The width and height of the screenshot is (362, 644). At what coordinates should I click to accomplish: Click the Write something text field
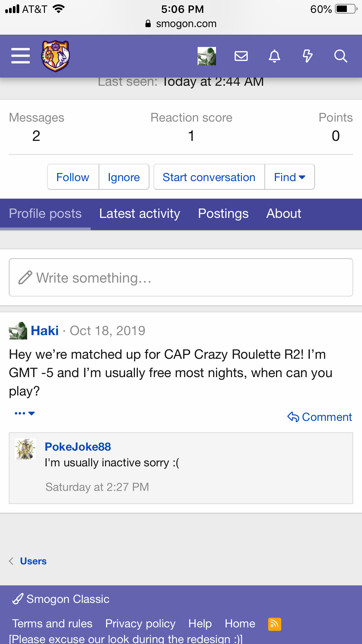[x=181, y=278]
